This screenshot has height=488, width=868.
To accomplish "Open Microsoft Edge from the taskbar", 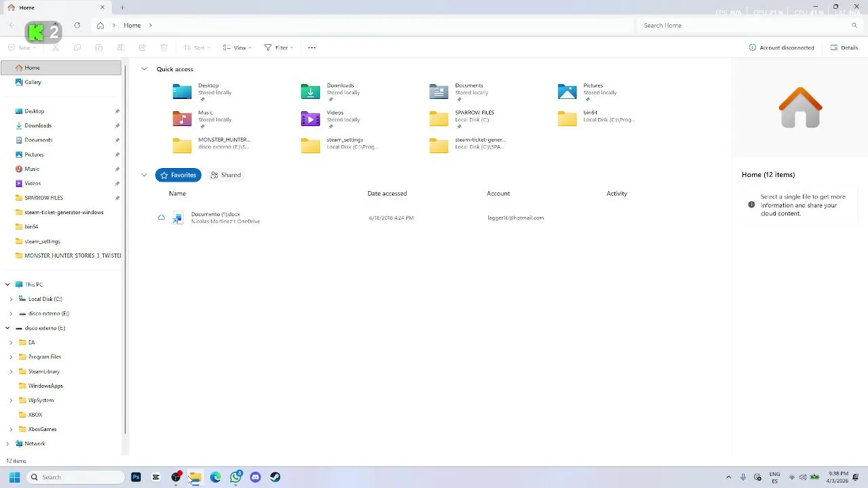I will click(x=216, y=477).
